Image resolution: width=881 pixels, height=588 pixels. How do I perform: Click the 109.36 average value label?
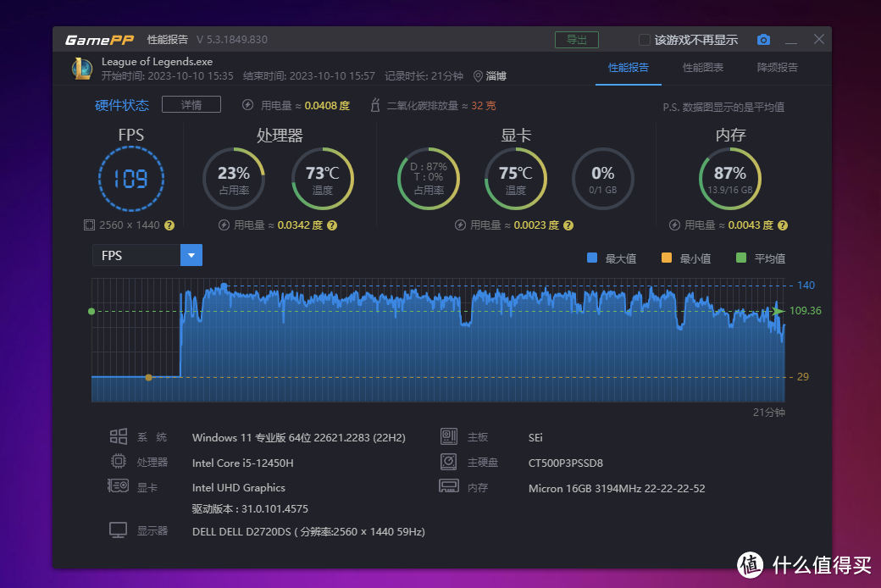805,311
